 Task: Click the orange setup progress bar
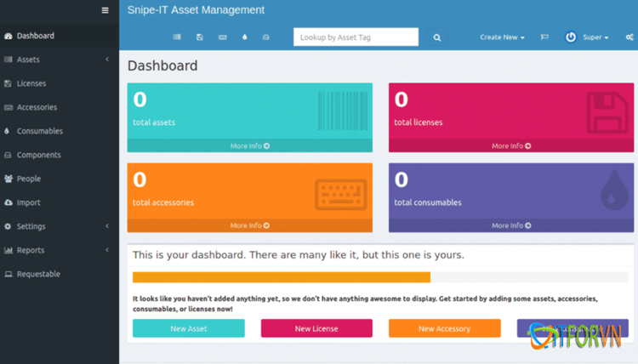282,277
